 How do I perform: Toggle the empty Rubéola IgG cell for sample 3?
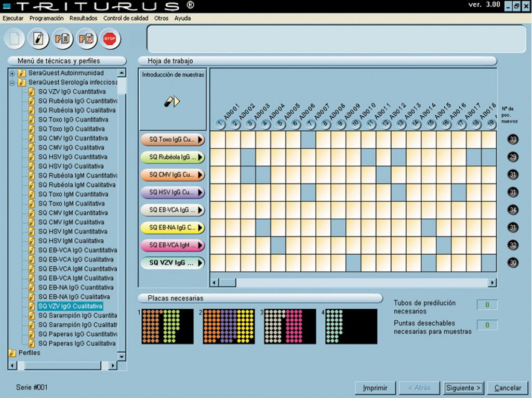coord(248,157)
